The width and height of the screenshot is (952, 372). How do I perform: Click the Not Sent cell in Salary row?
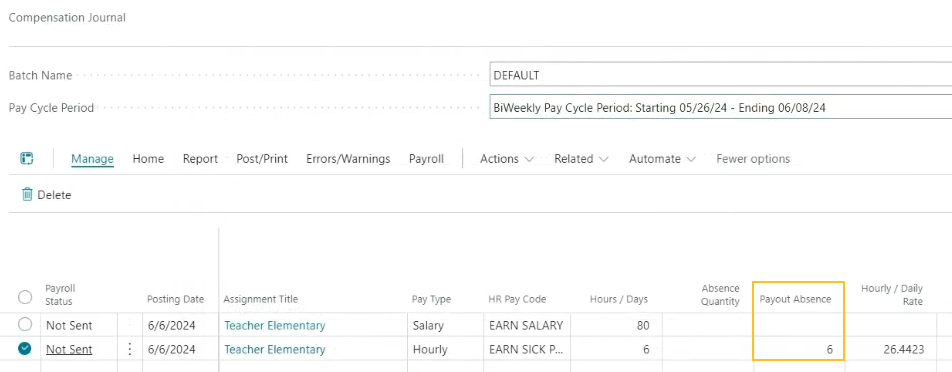click(69, 325)
